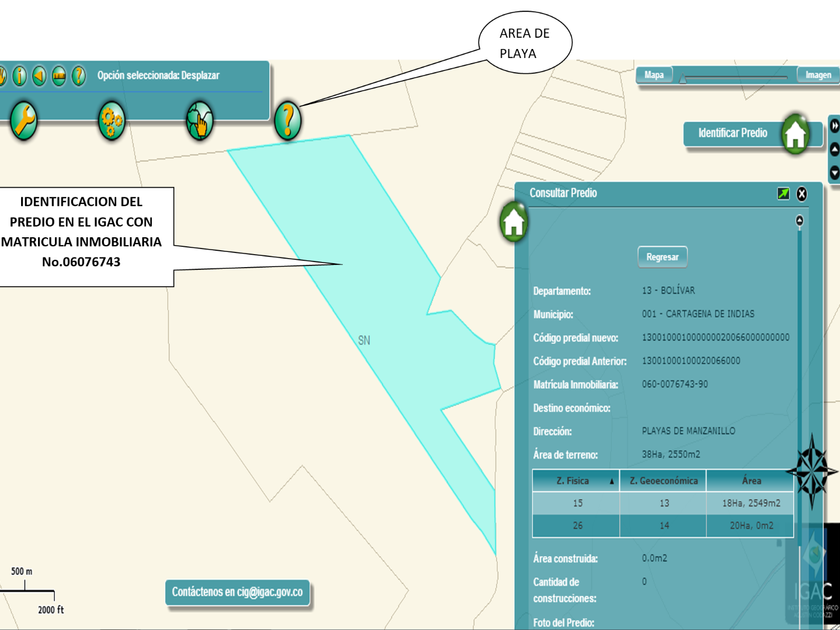Viewport: 840px width, 630px height.
Task: Click the Regresar button
Action: coord(663,257)
